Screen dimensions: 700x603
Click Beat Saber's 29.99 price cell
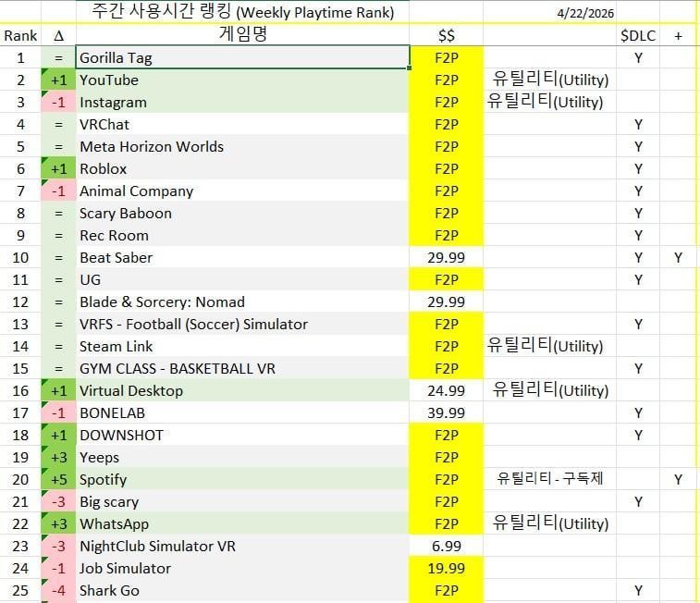click(x=446, y=257)
